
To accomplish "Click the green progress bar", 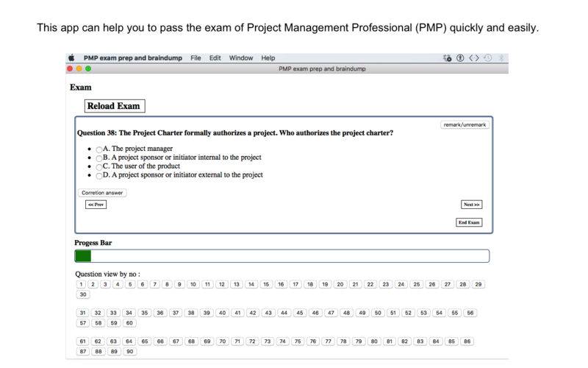I will pos(83,256).
